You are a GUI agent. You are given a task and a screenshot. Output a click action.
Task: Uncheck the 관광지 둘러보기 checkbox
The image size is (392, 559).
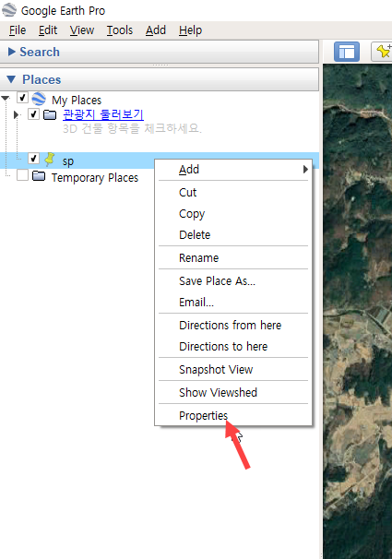(x=33, y=114)
